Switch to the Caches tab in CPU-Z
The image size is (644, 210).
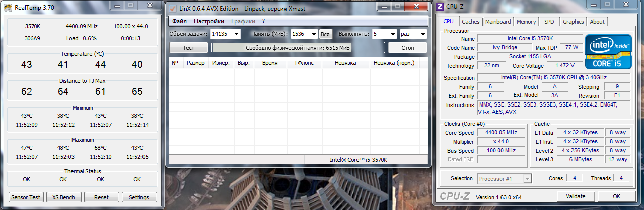471,22
